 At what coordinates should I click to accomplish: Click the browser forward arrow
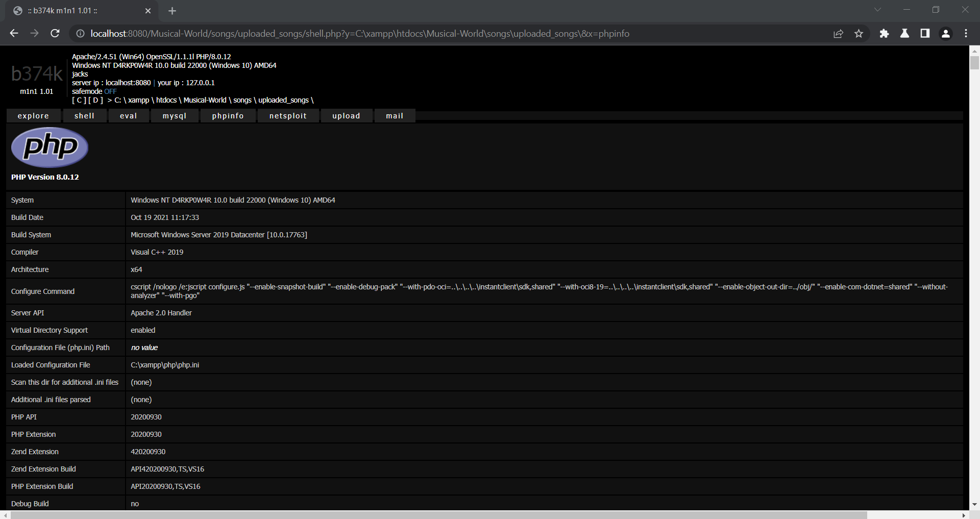pos(34,33)
